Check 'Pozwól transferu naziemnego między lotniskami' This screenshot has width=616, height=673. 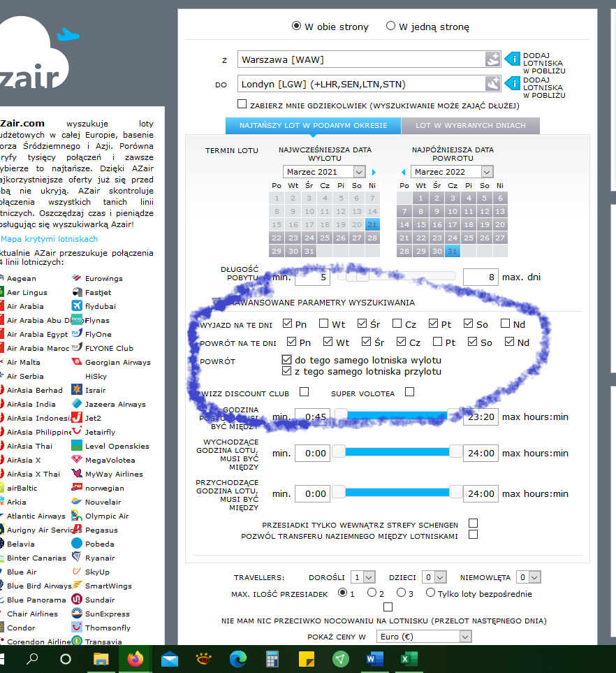(473, 535)
